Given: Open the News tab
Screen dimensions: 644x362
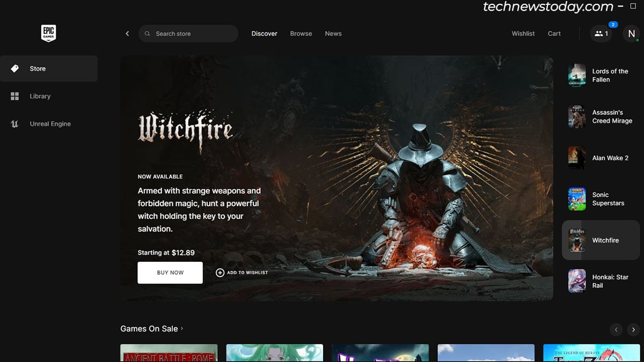Looking at the screenshot, I should tap(333, 33).
